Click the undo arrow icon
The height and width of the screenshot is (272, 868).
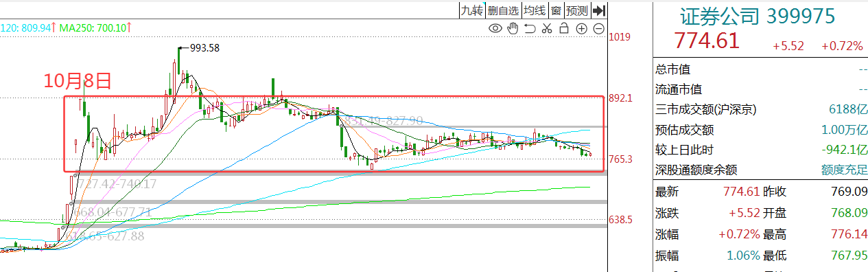tap(529, 28)
